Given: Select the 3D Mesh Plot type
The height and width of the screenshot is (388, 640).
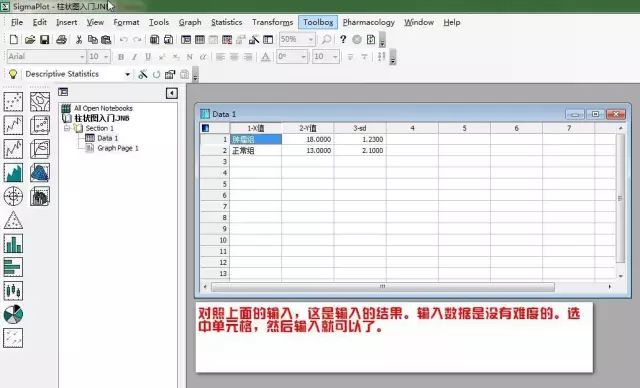Looking at the screenshot, I should tap(40, 173).
